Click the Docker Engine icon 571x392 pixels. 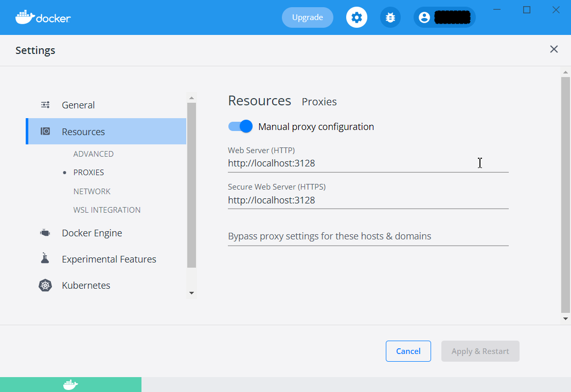[x=45, y=233]
